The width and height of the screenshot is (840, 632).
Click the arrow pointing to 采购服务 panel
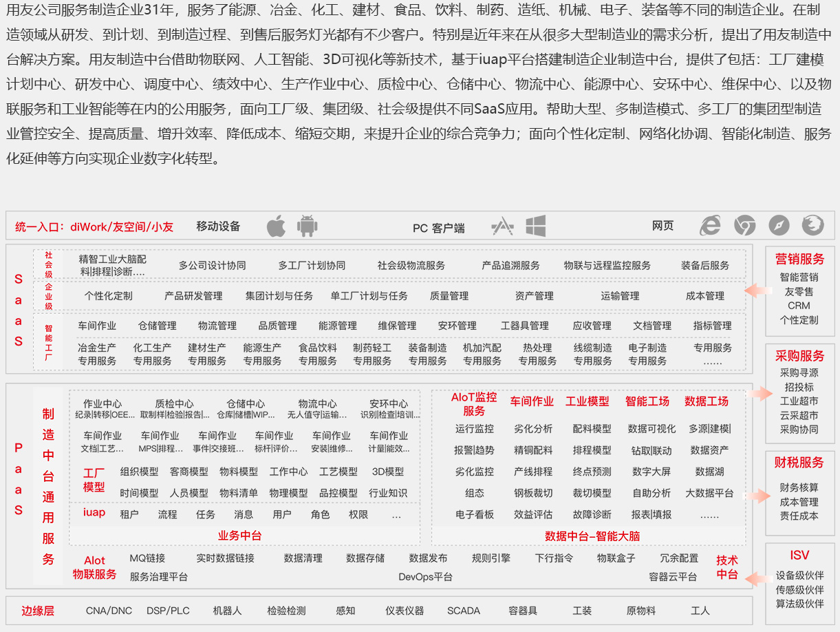(x=761, y=394)
